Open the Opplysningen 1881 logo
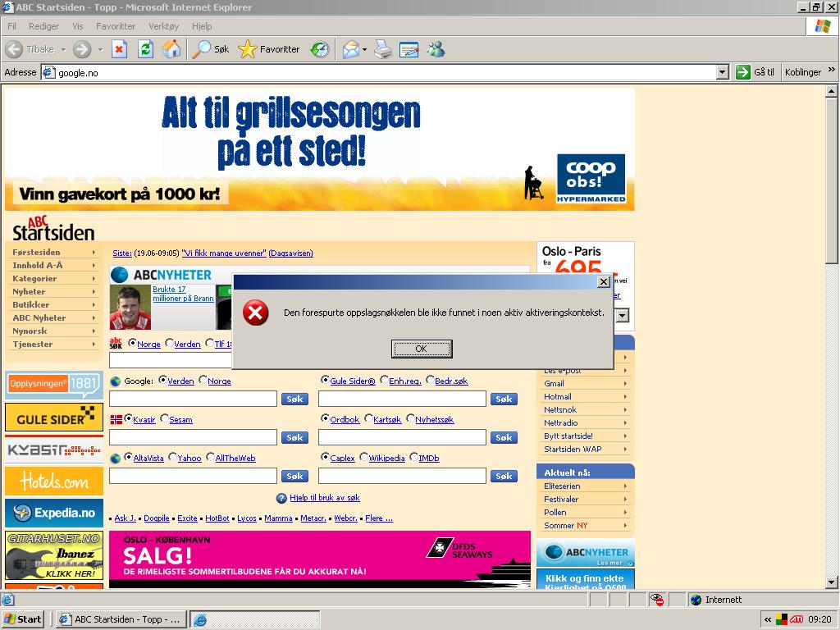840x630 pixels. click(54, 385)
